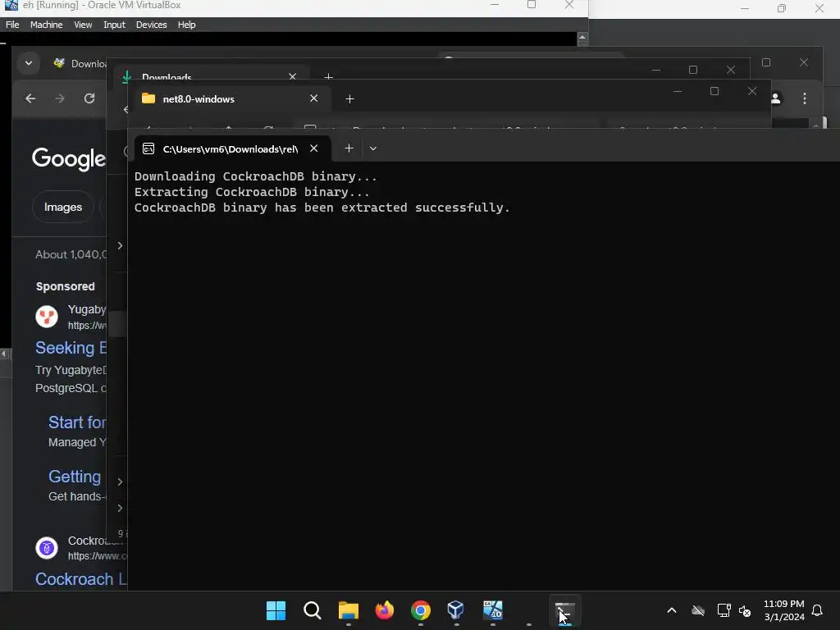Select the net8.0-windows File Explorer tab

point(231,99)
